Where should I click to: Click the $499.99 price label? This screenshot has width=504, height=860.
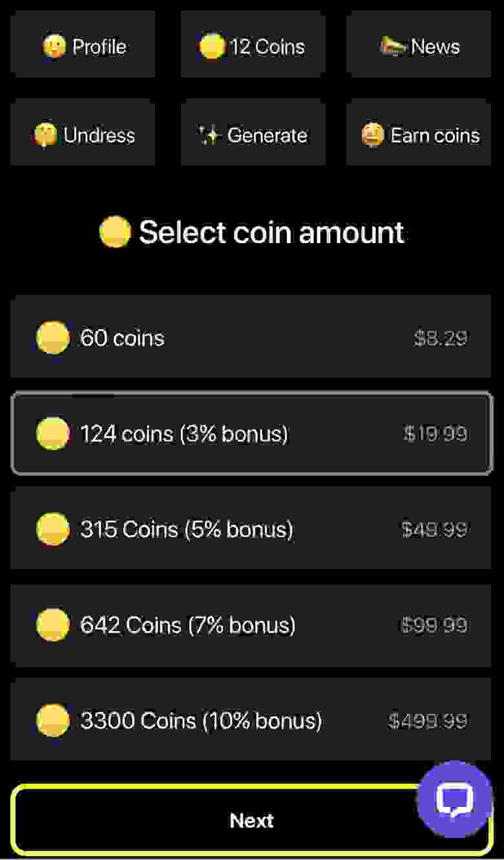[x=428, y=720]
